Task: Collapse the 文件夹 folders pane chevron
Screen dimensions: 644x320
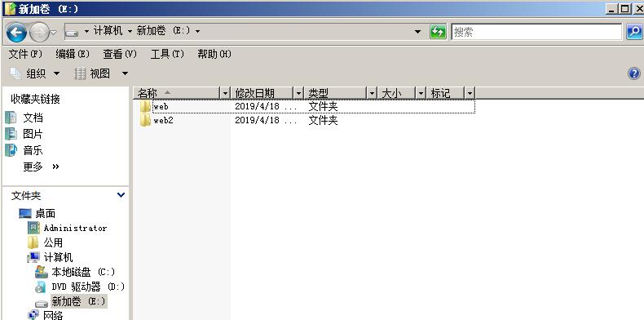Action: (x=121, y=195)
